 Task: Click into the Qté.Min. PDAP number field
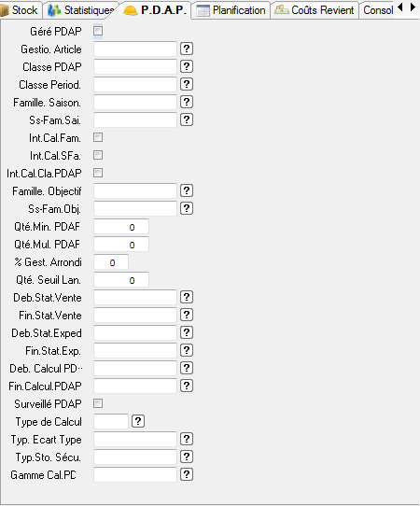[121, 227]
